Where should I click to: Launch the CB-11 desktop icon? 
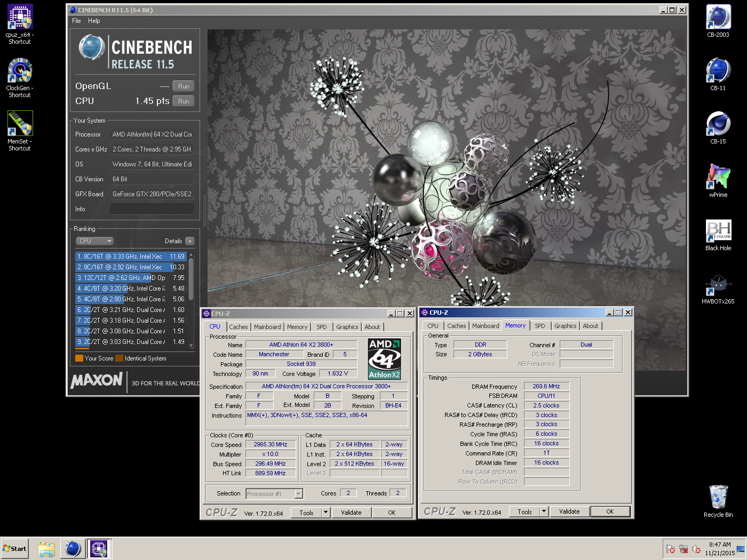(x=718, y=75)
